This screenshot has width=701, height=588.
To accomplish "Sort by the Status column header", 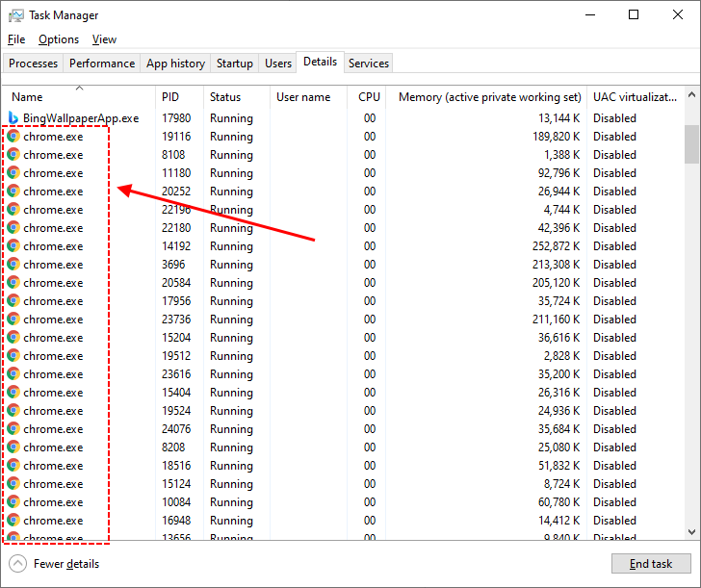I will point(237,97).
